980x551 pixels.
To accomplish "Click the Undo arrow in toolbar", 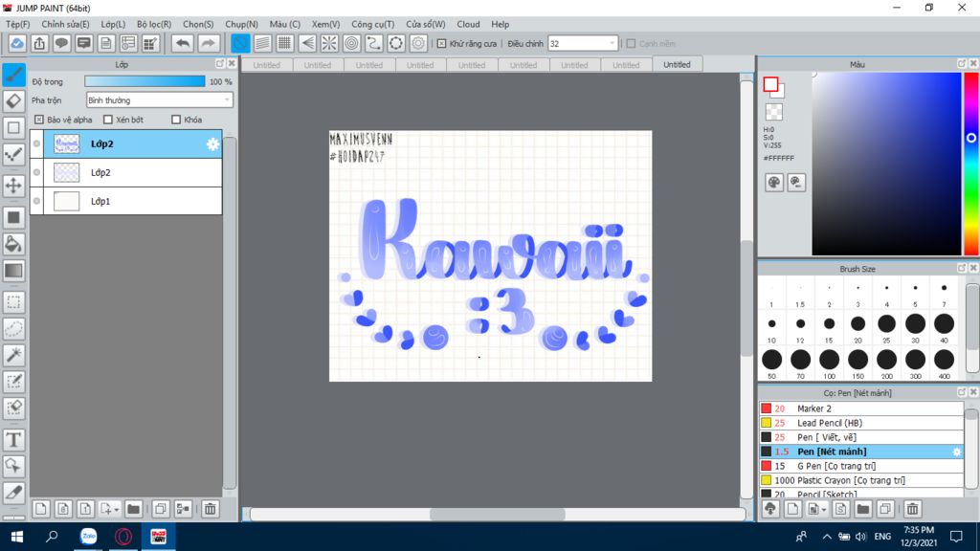I will 183,43.
